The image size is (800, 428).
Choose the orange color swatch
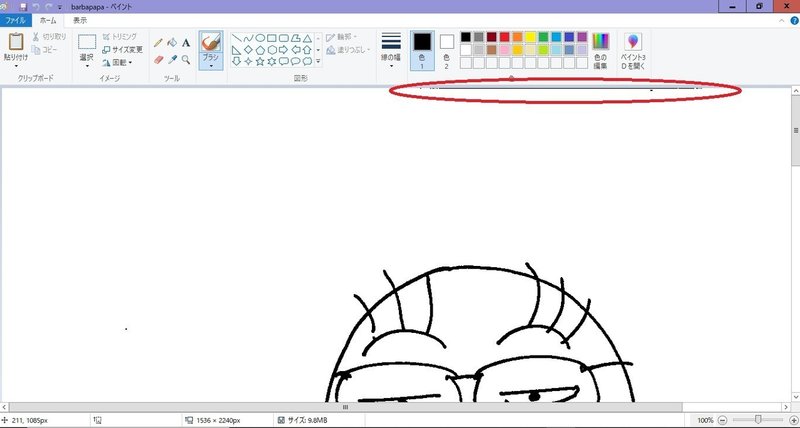(x=517, y=37)
